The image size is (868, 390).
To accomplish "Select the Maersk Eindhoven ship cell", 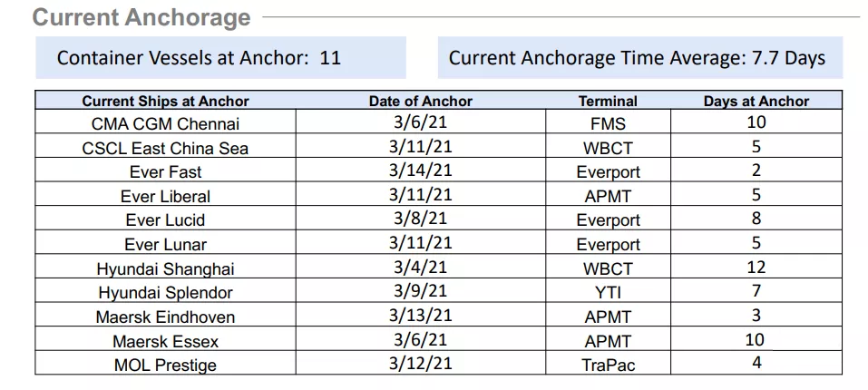I will click(x=165, y=316).
